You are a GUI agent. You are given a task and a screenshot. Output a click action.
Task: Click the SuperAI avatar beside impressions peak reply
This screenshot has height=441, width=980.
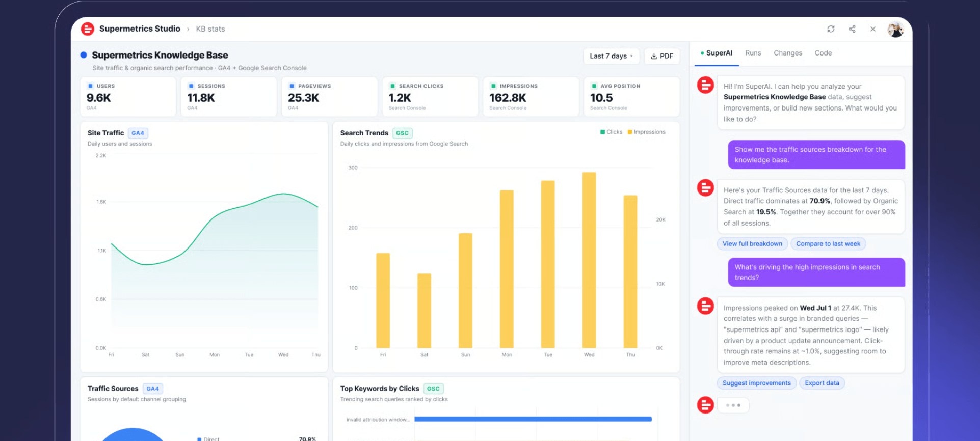pyautogui.click(x=705, y=306)
